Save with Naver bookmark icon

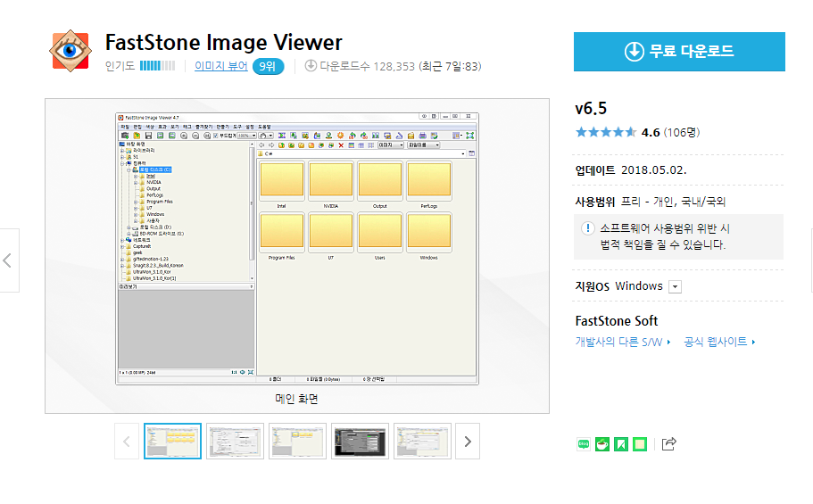point(621,444)
